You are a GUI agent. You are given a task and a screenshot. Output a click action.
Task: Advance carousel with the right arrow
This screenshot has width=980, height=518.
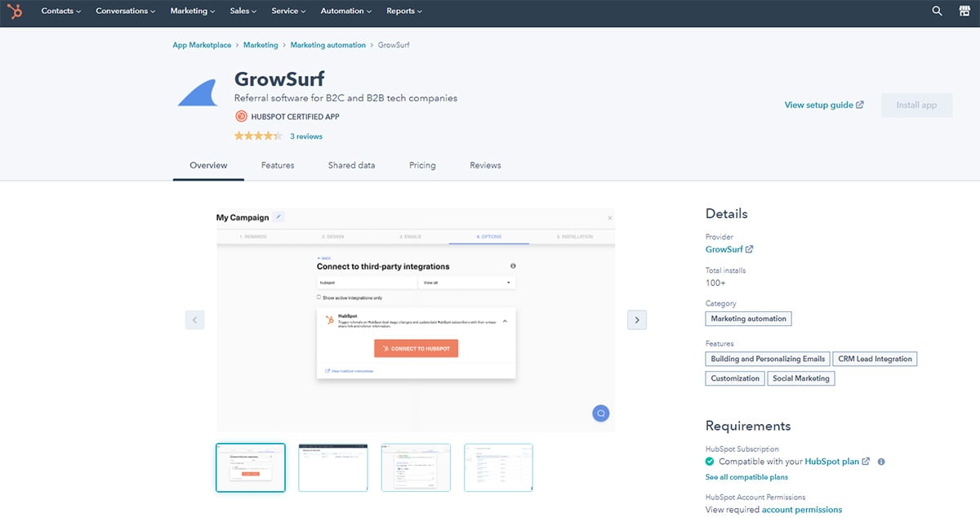point(637,319)
